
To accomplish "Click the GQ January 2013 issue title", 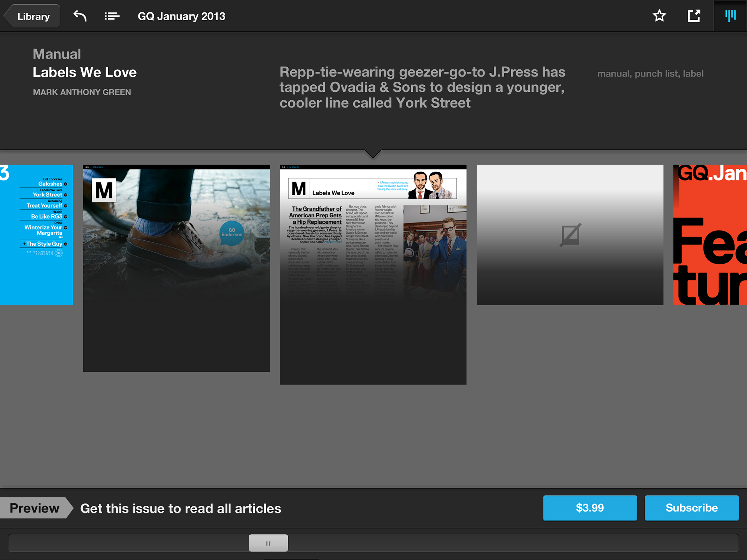I will coord(181,16).
